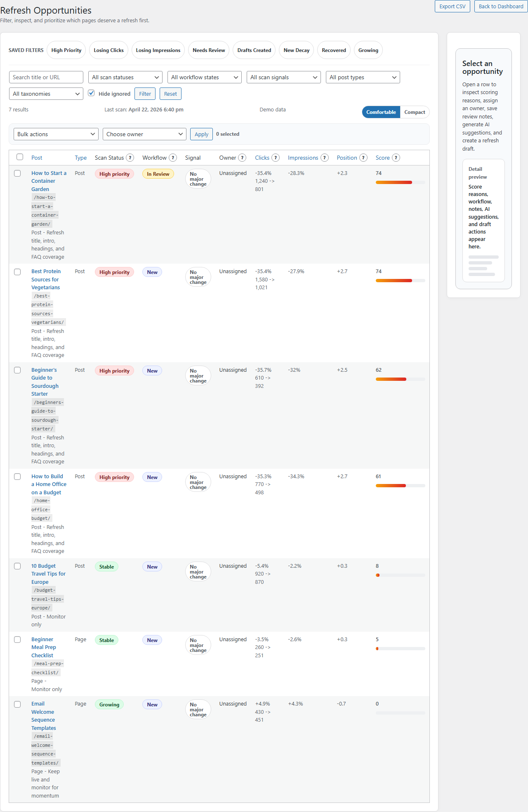Focus the Search title or URL field

pos(46,77)
